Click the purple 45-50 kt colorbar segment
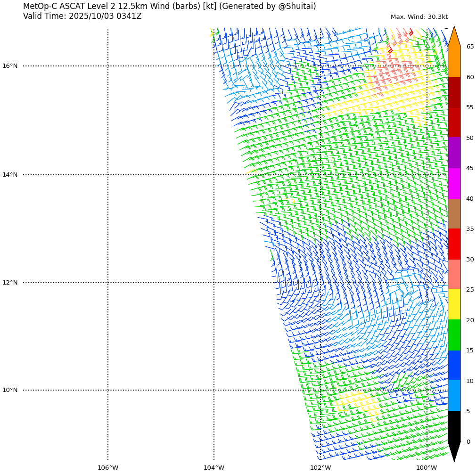The image size is (476, 473). pyautogui.click(x=454, y=153)
